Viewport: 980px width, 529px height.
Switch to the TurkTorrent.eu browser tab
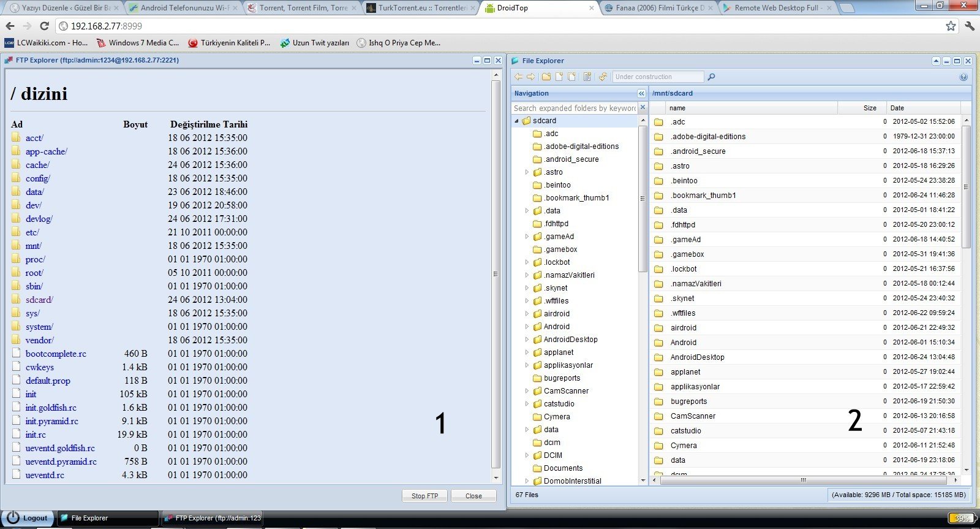point(421,8)
